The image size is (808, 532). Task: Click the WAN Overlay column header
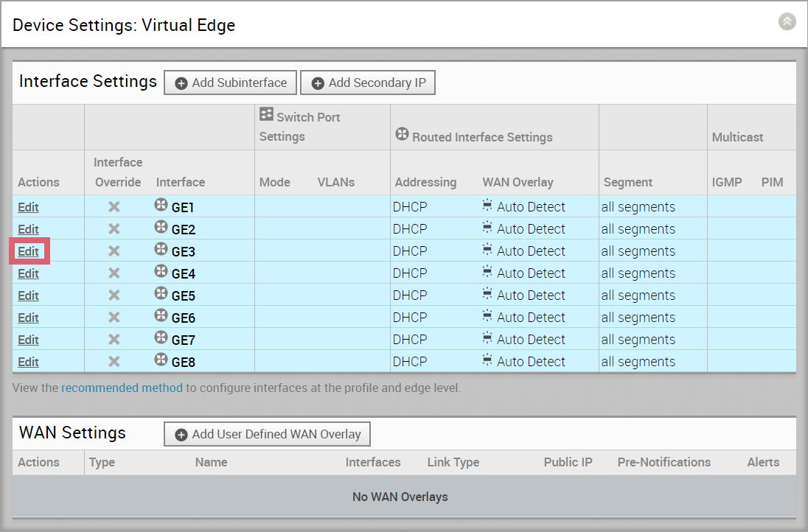518,182
